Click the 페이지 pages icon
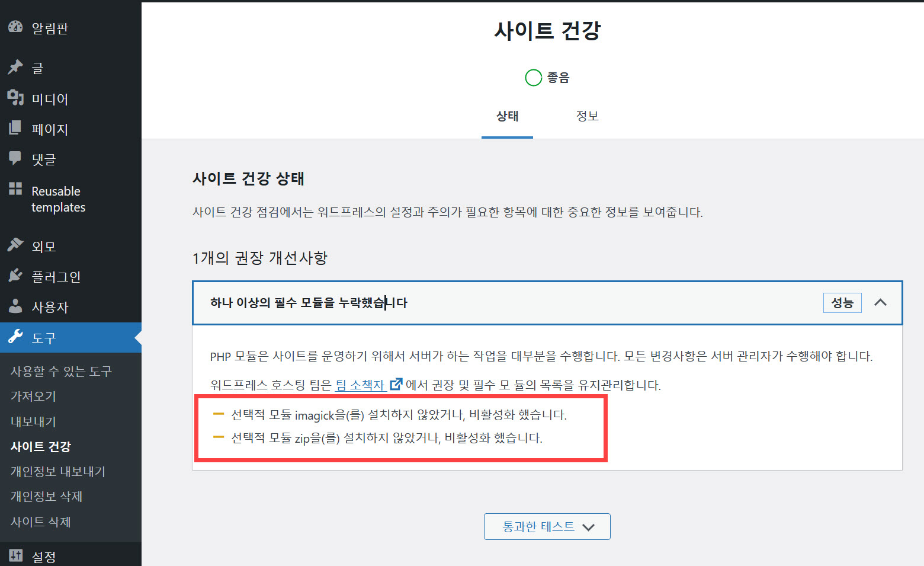The height and width of the screenshot is (566, 924). pyautogui.click(x=15, y=129)
